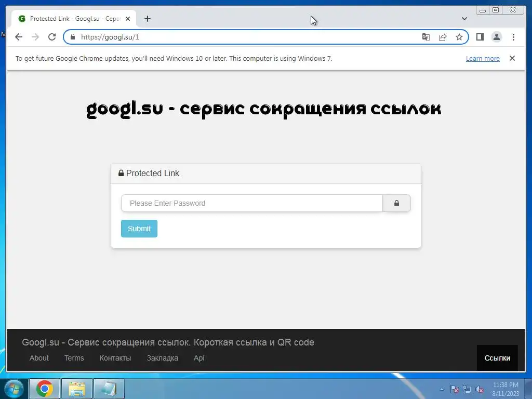Click the Ссылки button in footer

click(x=497, y=358)
